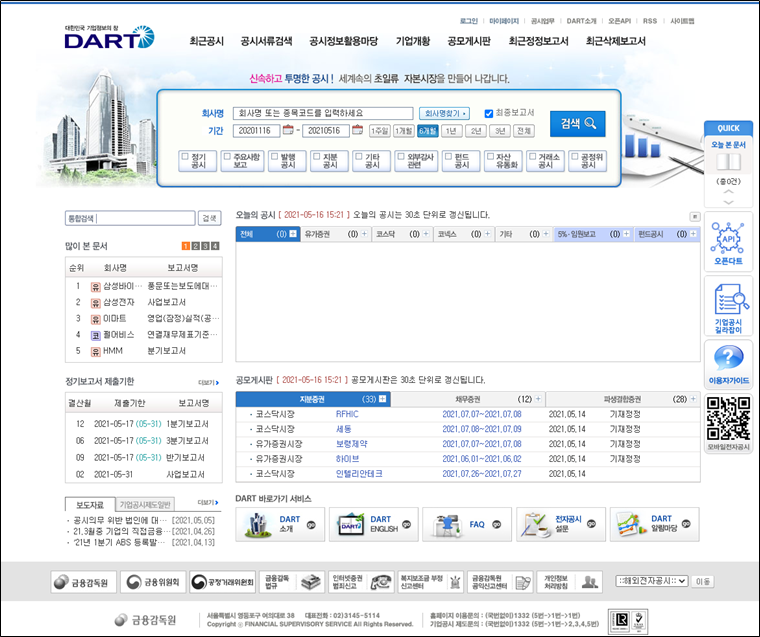This screenshot has width=760, height=637.
Task: Click the 이동 button
Action: click(x=703, y=581)
